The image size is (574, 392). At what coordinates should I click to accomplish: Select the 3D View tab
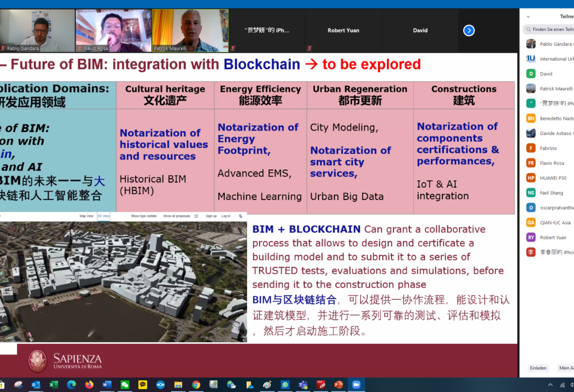tap(104, 216)
